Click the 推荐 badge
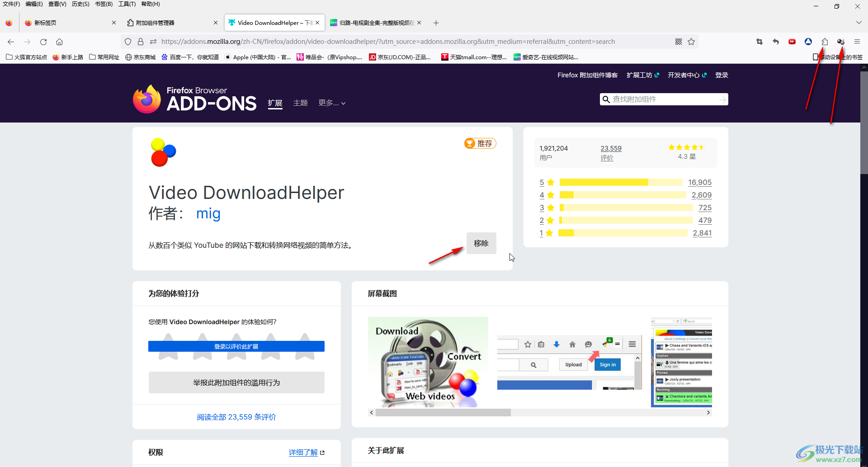Screen dimensions: 868x467 tap(480, 143)
